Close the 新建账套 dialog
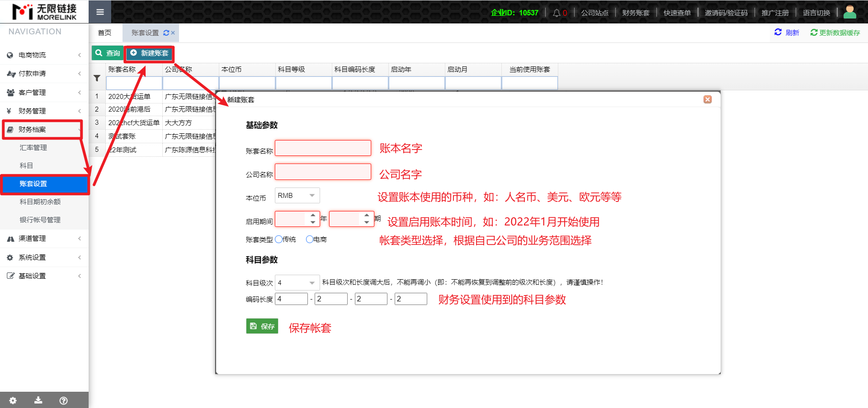 coord(708,99)
